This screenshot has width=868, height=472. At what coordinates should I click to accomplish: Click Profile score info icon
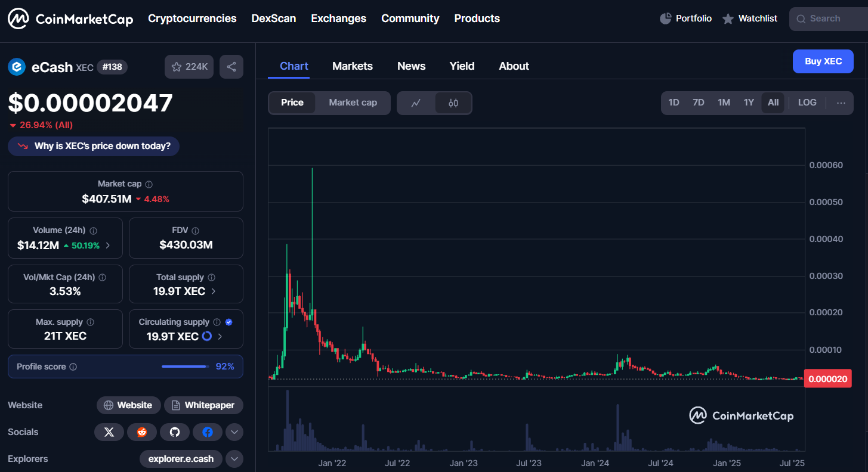point(73,367)
